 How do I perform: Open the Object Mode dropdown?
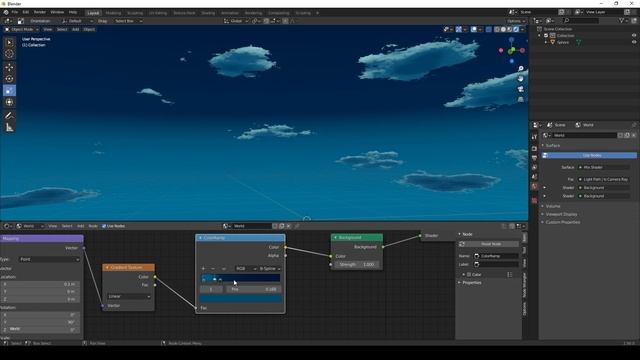(x=21, y=29)
